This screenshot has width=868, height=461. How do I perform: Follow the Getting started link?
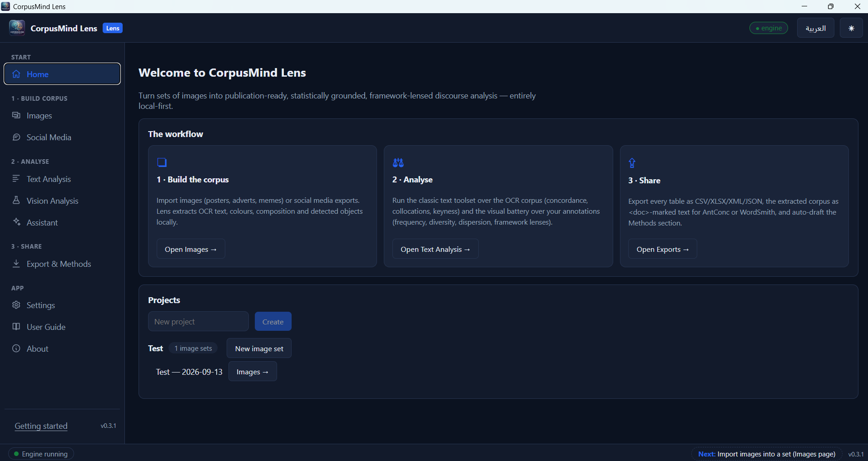41,426
